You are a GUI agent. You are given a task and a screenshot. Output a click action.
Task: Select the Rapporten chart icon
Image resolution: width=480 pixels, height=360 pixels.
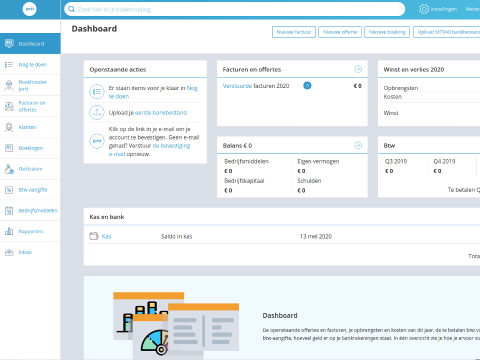[9, 231]
